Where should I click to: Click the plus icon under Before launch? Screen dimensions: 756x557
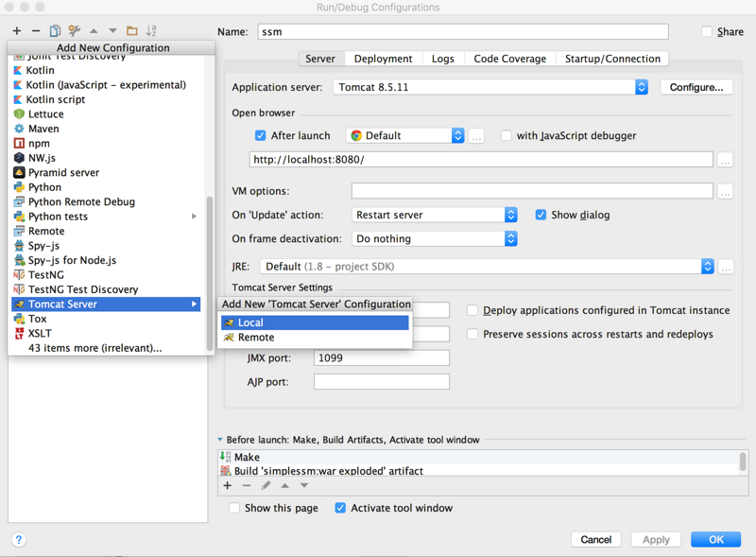click(228, 485)
